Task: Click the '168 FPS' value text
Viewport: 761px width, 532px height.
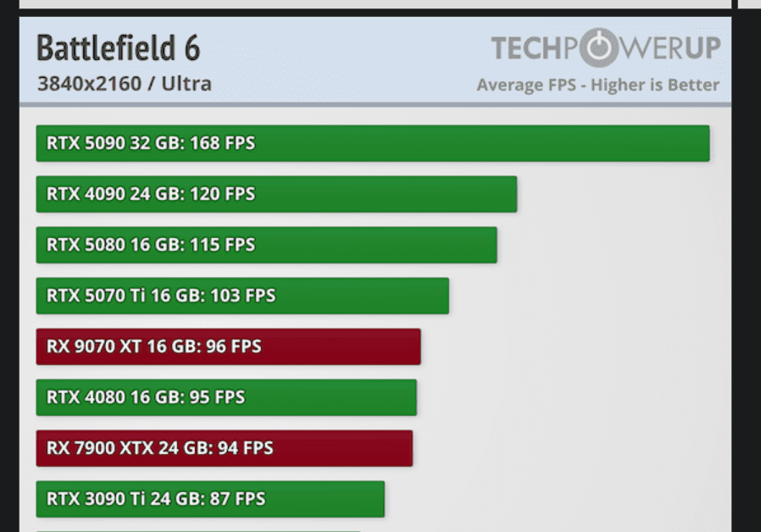Action: click(x=223, y=143)
